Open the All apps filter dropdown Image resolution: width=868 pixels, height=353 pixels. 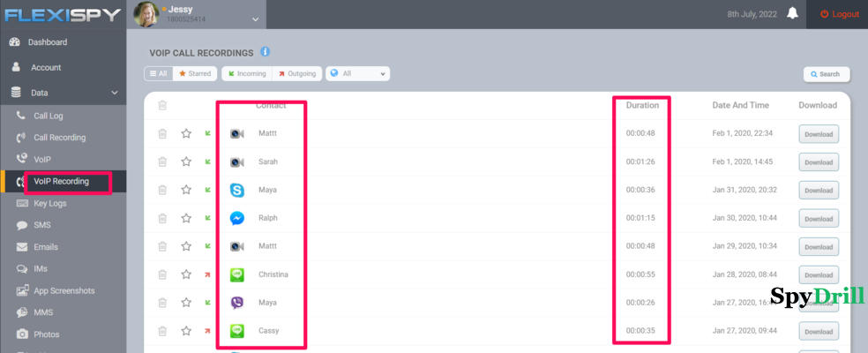pos(358,74)
